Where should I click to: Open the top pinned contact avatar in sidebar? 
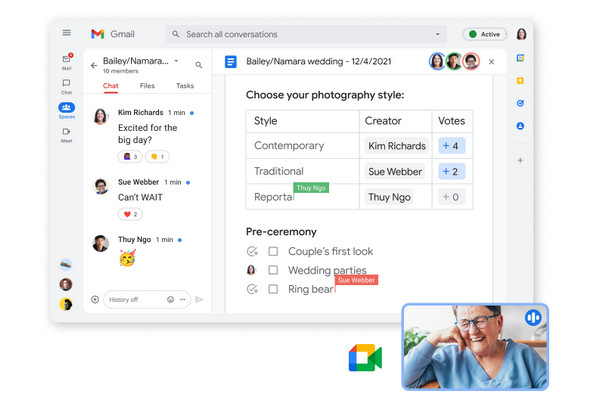pyautogui.click(x=66, y=264)
